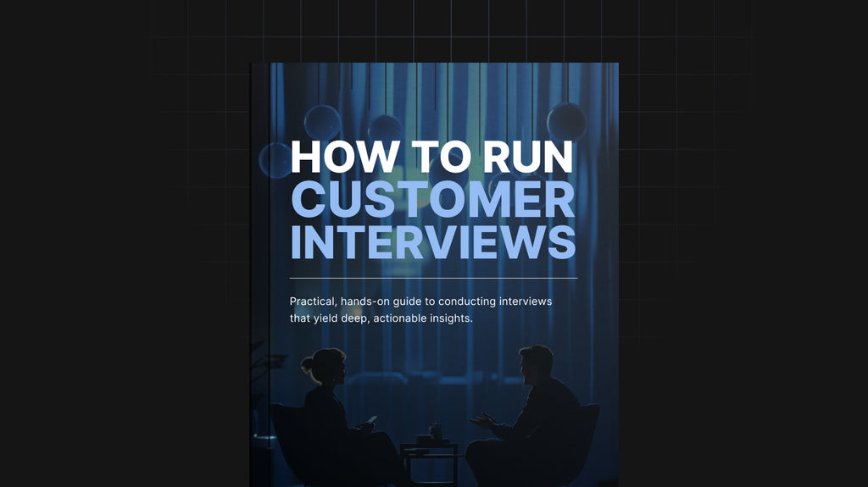Click the cups on the small coffee table
The image size is (868, 487).
tap(431, 434)
